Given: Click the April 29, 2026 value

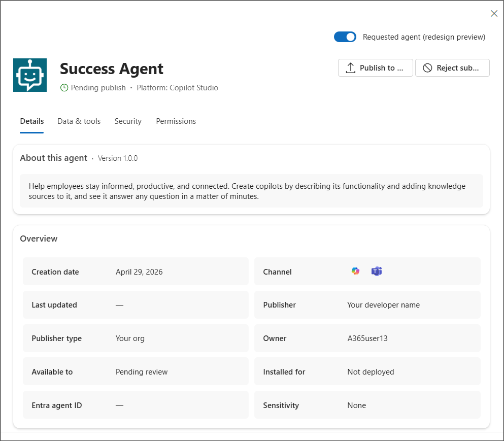Looking at the screenshot, I should (x=139, y=272).
